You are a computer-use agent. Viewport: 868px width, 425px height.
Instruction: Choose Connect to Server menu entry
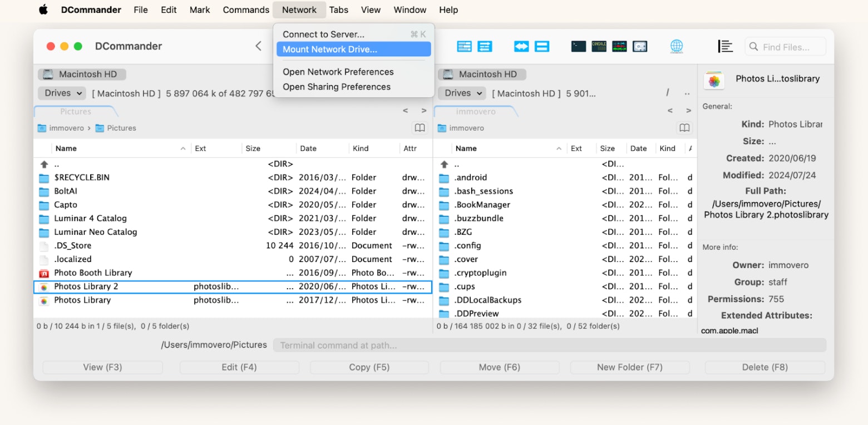(354, 34)
